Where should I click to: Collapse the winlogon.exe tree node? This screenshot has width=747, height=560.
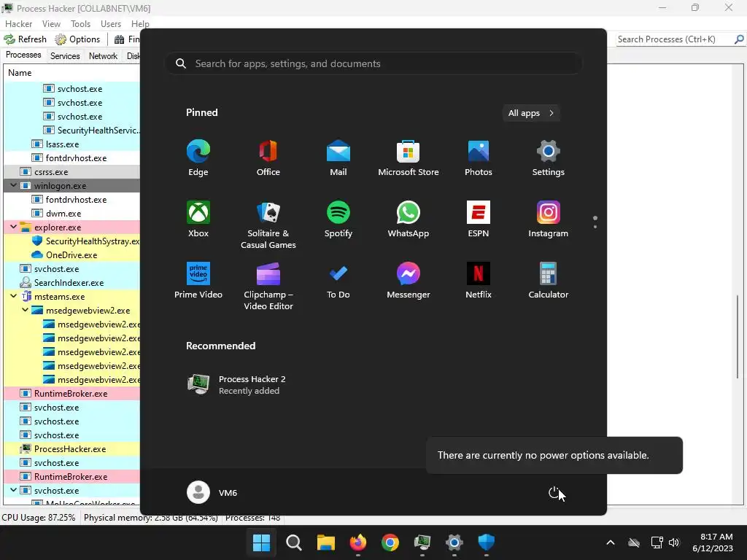click(13, 185)
